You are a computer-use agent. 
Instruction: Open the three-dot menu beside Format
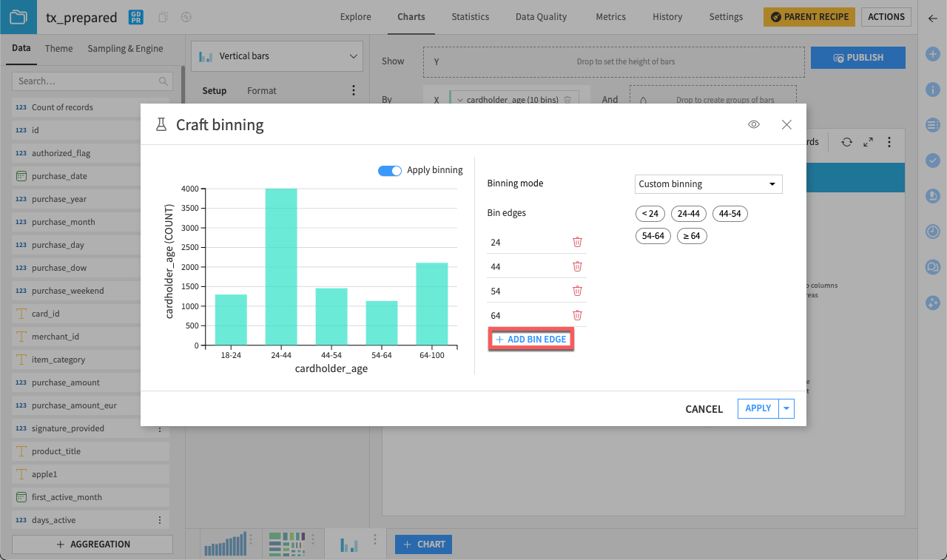tap(353, 90)
